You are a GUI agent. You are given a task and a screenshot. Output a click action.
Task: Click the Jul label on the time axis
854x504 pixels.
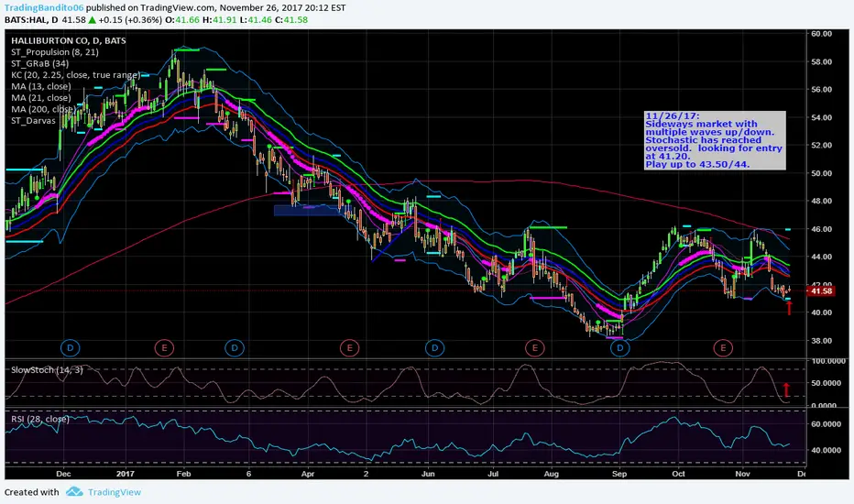coord(493,474)
